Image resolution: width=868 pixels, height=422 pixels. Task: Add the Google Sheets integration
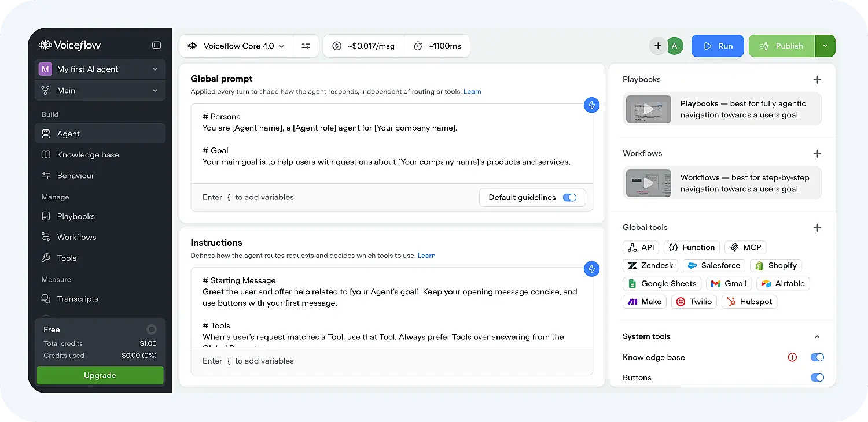coord(662,283)
